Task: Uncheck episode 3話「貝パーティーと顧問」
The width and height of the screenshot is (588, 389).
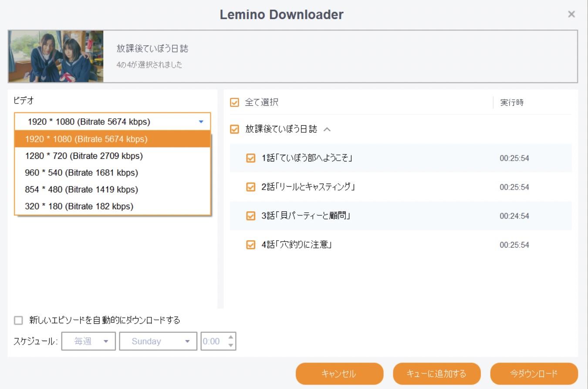Action: point(250,216)
